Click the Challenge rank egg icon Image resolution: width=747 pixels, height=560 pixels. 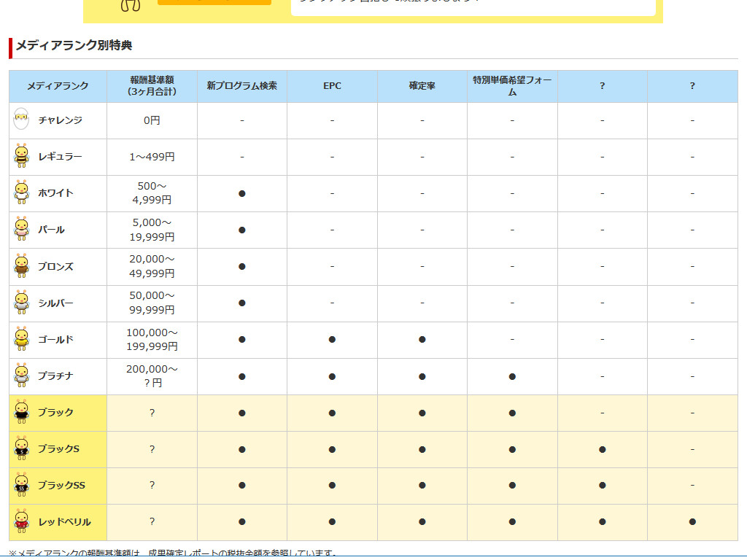tap(21, 119)
